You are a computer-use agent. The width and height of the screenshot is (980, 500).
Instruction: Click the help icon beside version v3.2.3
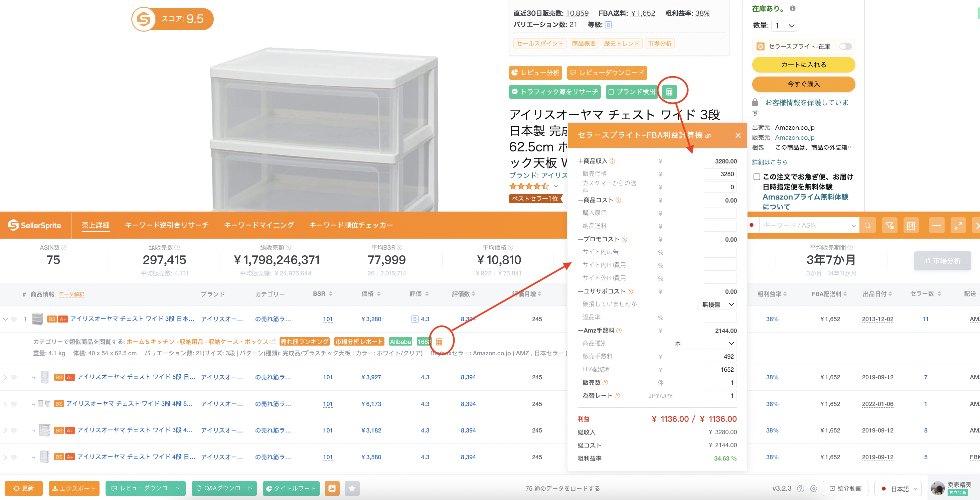801,489
